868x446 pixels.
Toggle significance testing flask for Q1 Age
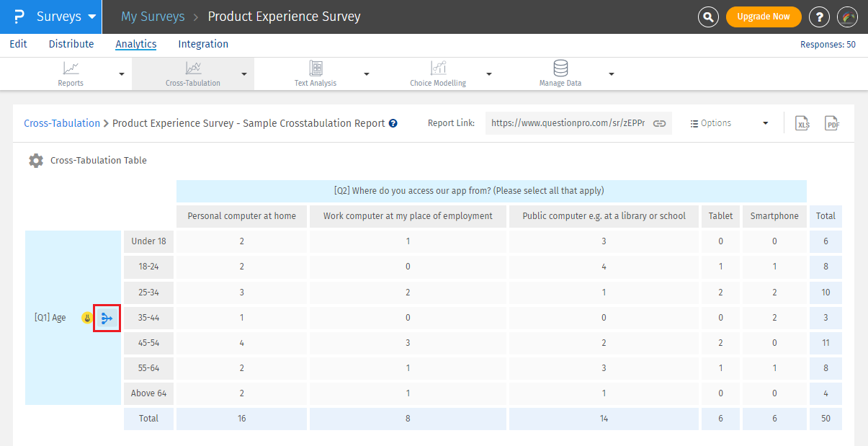click(86, 317)
